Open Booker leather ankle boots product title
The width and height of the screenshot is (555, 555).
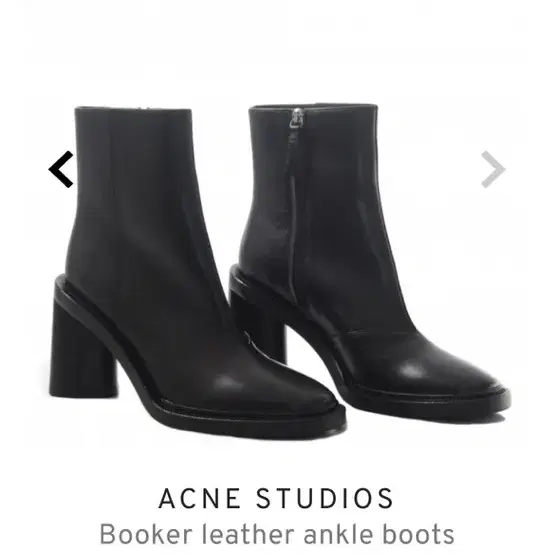[277, 534]
